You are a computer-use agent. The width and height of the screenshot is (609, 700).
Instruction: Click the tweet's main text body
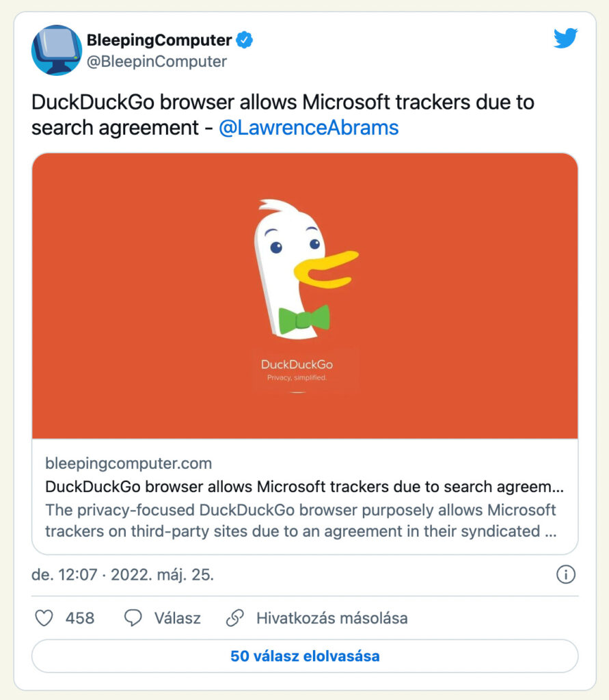(282, 115)
